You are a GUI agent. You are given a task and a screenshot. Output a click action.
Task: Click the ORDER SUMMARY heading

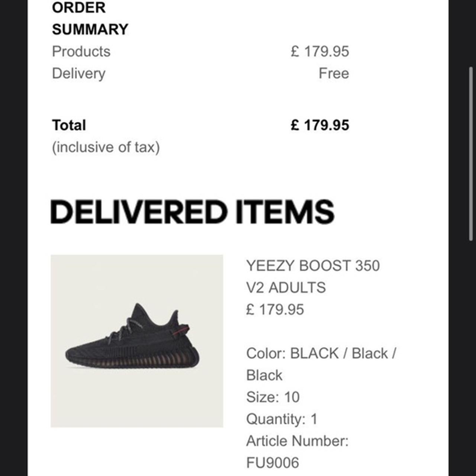pos(90,18)
